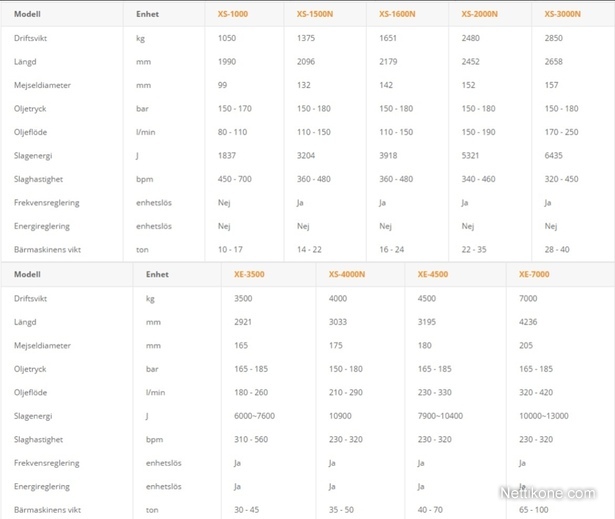The width and height of the screenshot is (615, 519).
Task: Click the XE-7000 model link
Action: (x=534, y=274)
